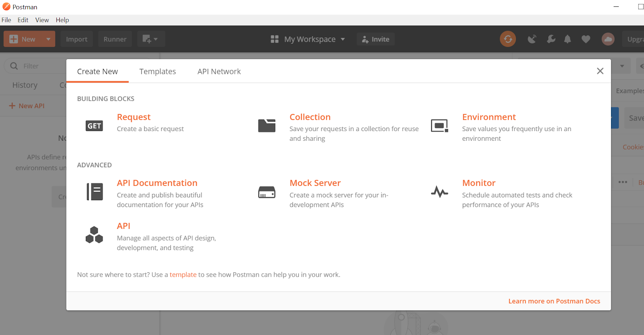Viewport: 644px width, 335px height.
Task: Open notifications bell icon
Action: (568, 39)
